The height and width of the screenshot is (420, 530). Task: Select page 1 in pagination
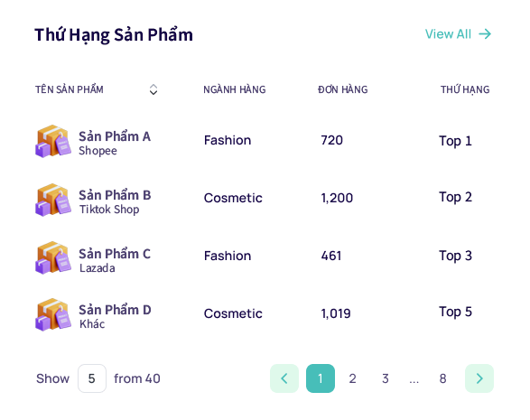pyautogui.click(x=321, y=378)
